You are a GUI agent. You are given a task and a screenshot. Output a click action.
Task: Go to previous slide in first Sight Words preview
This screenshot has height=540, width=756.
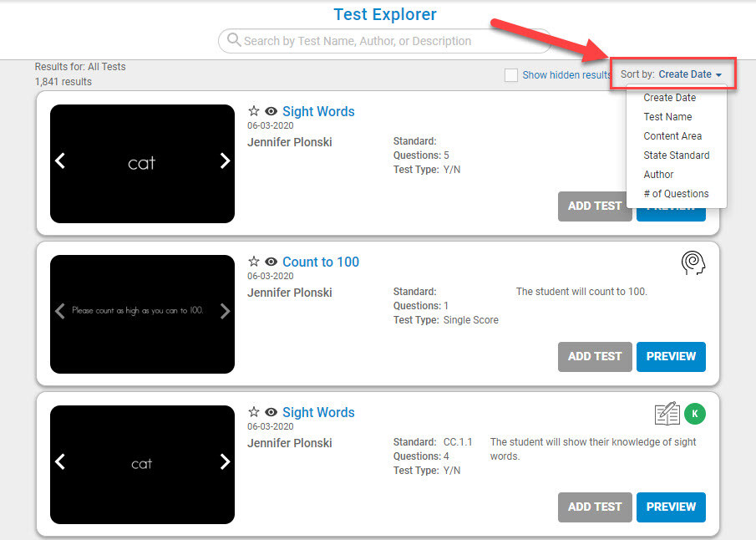(60, 160)
